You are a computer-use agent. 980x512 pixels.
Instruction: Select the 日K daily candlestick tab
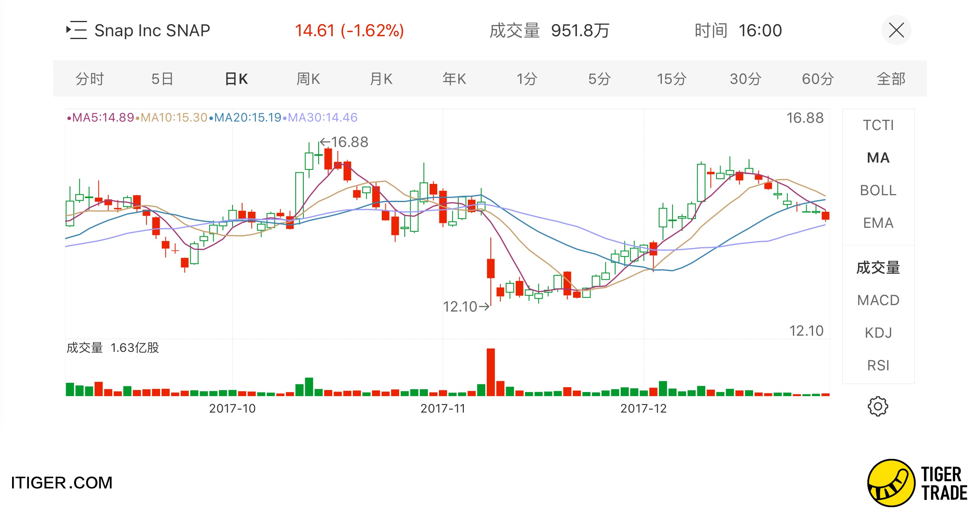pos(236,79)
